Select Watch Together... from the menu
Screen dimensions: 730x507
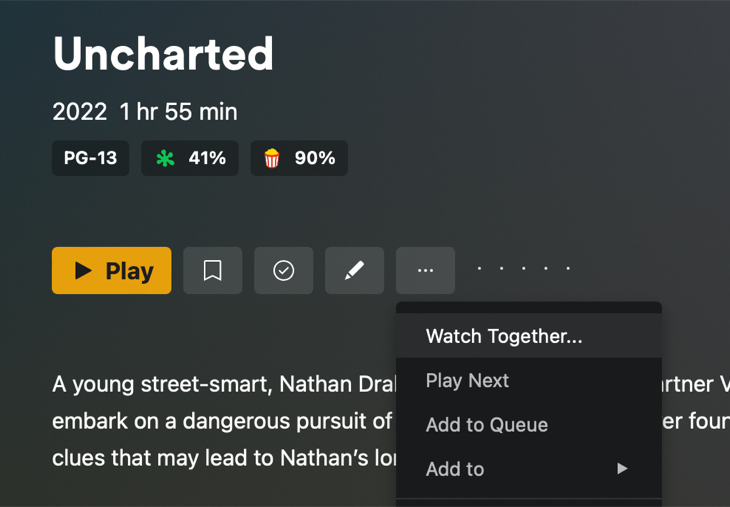pyautogui.click(x=504, y=337)
